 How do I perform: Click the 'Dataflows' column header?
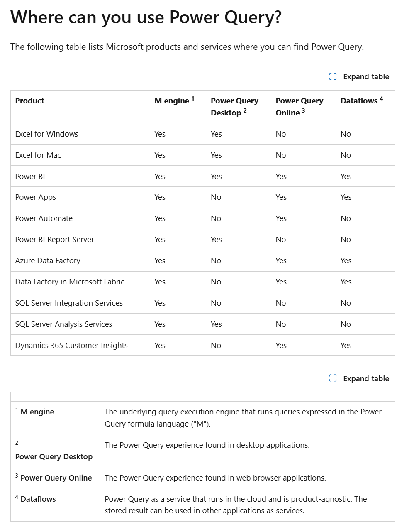click(x=362, y=101)
